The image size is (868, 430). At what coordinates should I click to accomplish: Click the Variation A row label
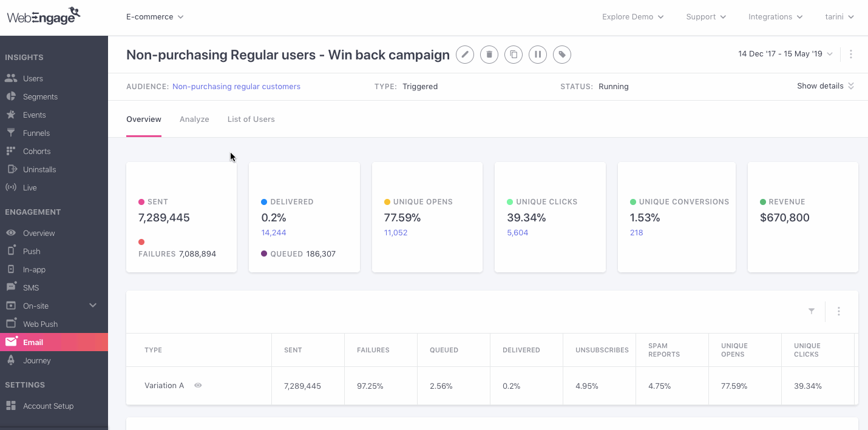coord(164,385)
